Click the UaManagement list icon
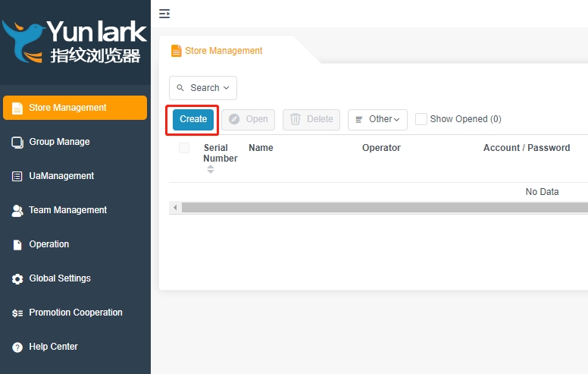 click(x=17, y=176)
